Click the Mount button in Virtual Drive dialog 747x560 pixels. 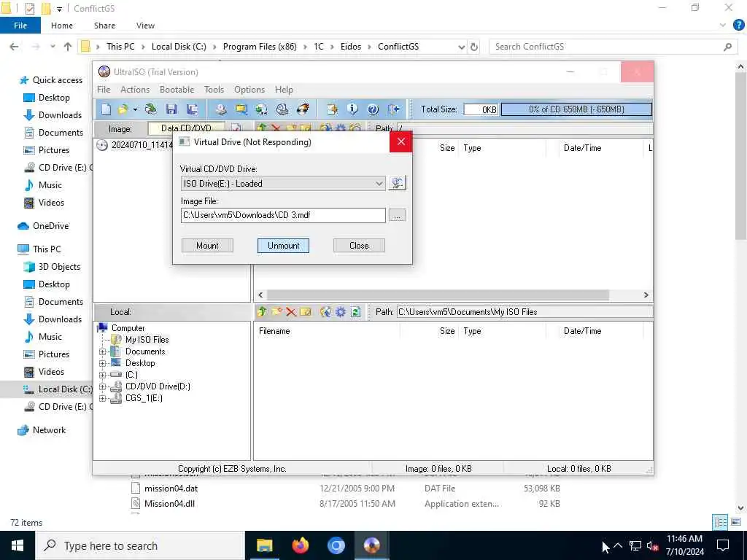click(x=207, y=246)
